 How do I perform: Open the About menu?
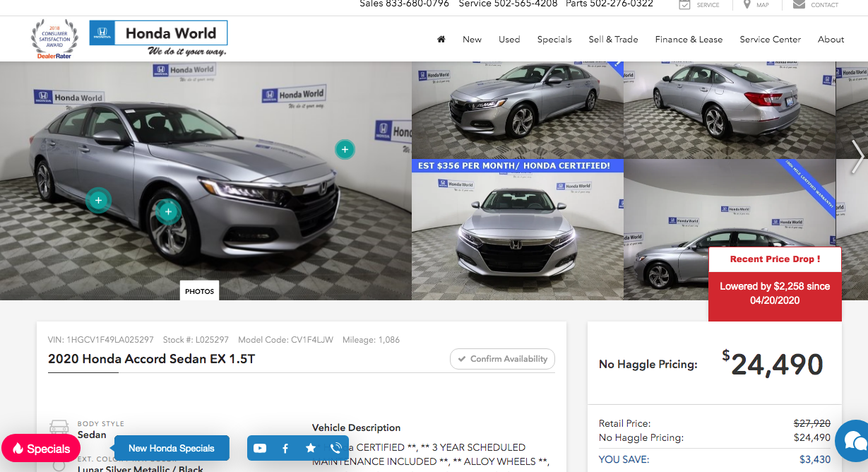831,40
